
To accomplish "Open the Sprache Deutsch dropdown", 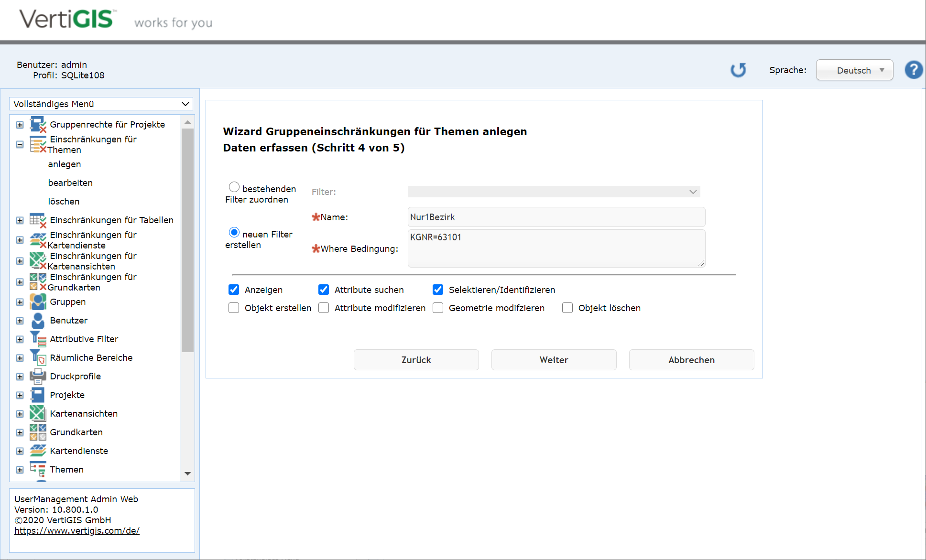I will 854,70.
